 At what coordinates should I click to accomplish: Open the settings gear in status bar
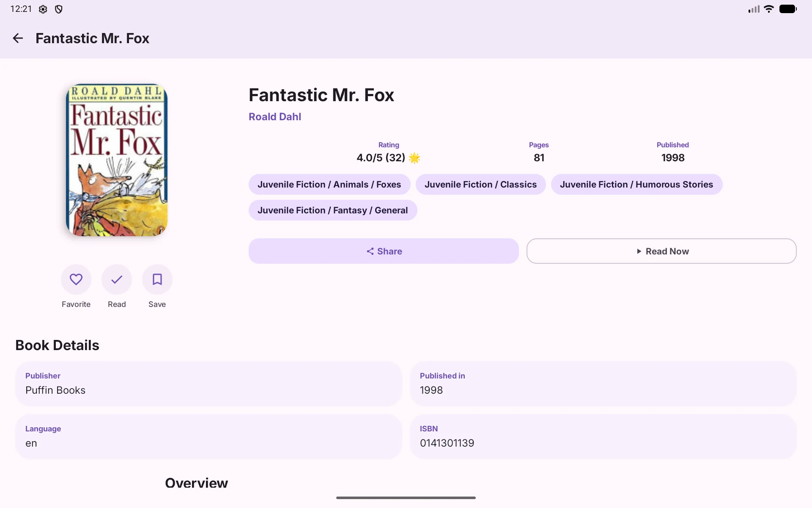pyautogui.click(x=43, y=9)
